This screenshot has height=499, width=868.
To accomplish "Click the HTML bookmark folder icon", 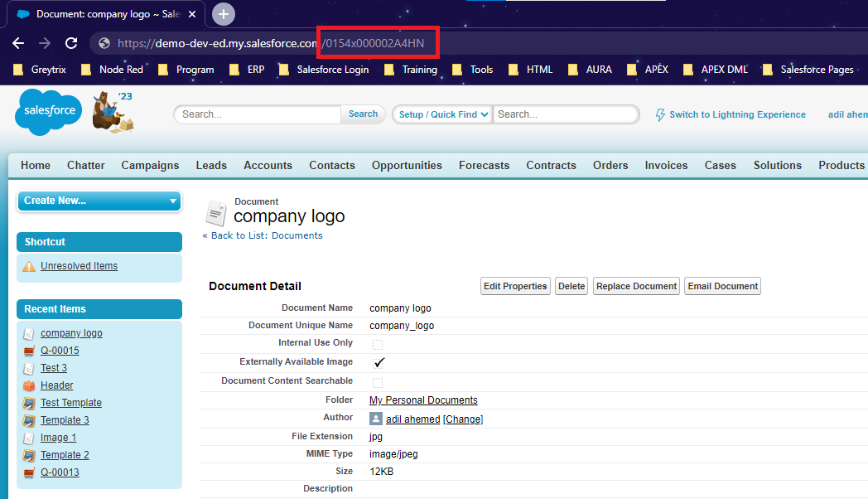I will click(514, 70).
